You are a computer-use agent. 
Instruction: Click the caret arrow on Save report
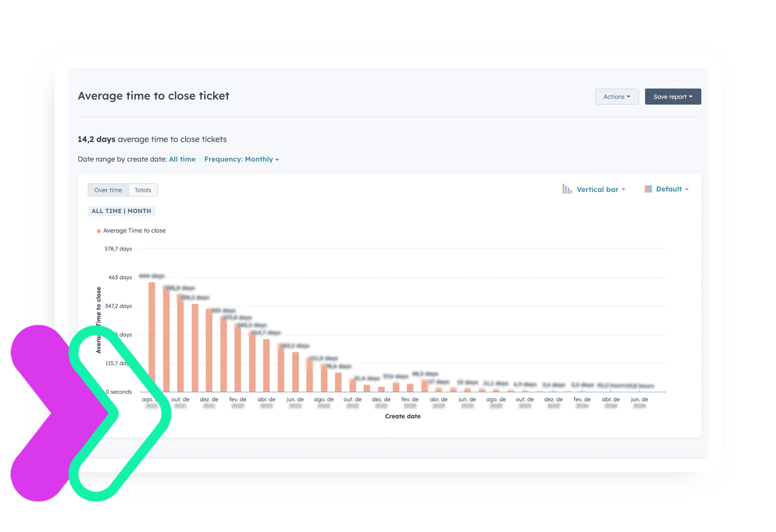691,97
